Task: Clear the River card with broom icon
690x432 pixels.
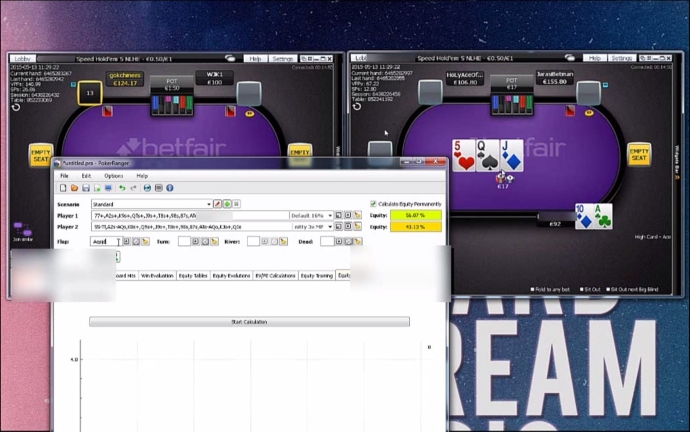Action: 283,242
